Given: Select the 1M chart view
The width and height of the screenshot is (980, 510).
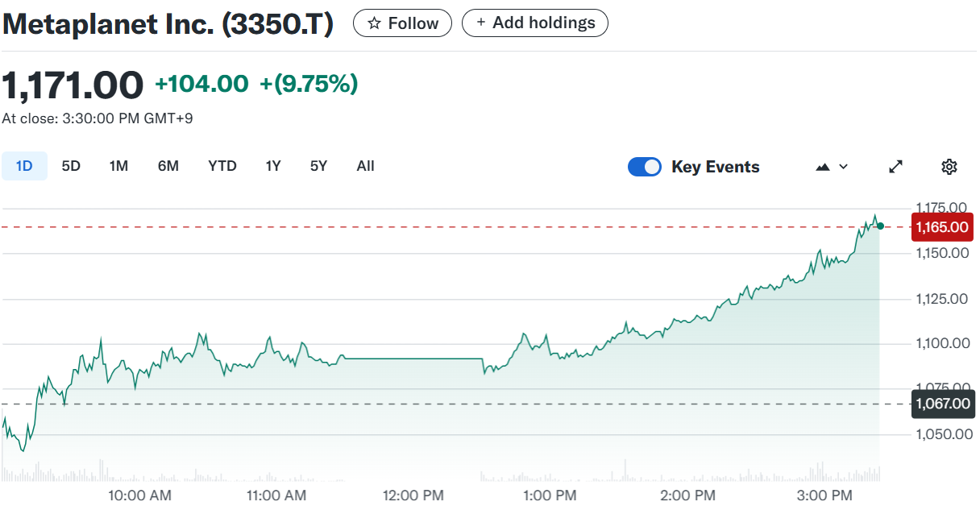Looking at the screenshot, I should point(118,165).
